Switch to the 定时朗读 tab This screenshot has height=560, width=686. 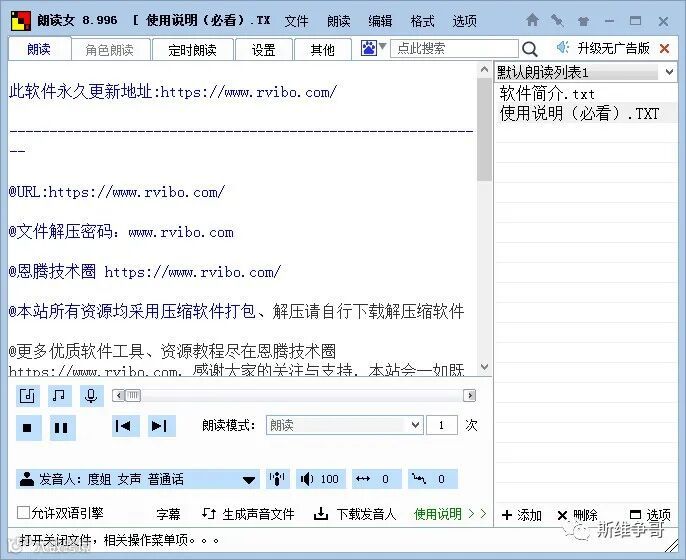click(x=192, y=50)
